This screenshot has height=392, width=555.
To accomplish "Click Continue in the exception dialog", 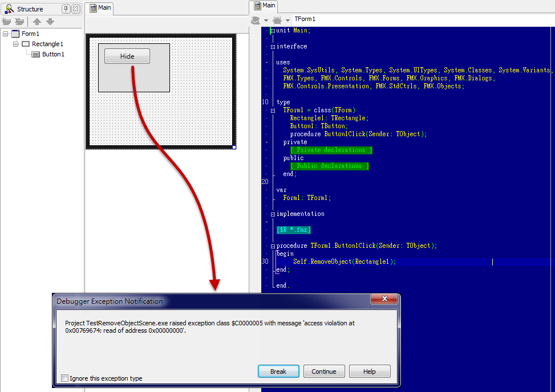I will pyautogui.click(x=324, y=371).
